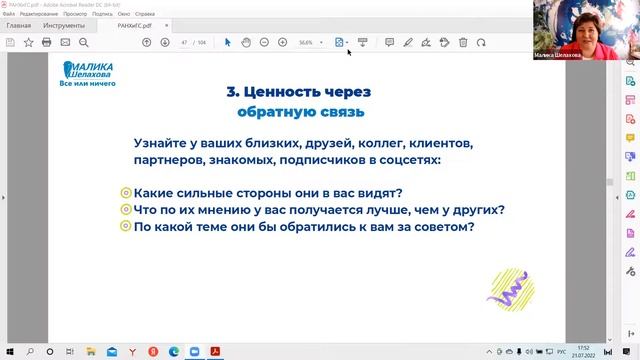Zoom out with the minus circle button

coord(264,42)
